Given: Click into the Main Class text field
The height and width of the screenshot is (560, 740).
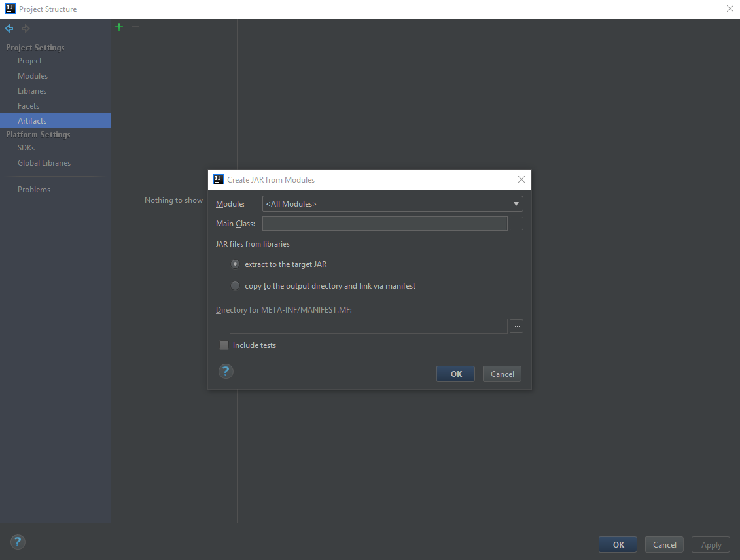Looking at the screenshot, I should (385, 224).
